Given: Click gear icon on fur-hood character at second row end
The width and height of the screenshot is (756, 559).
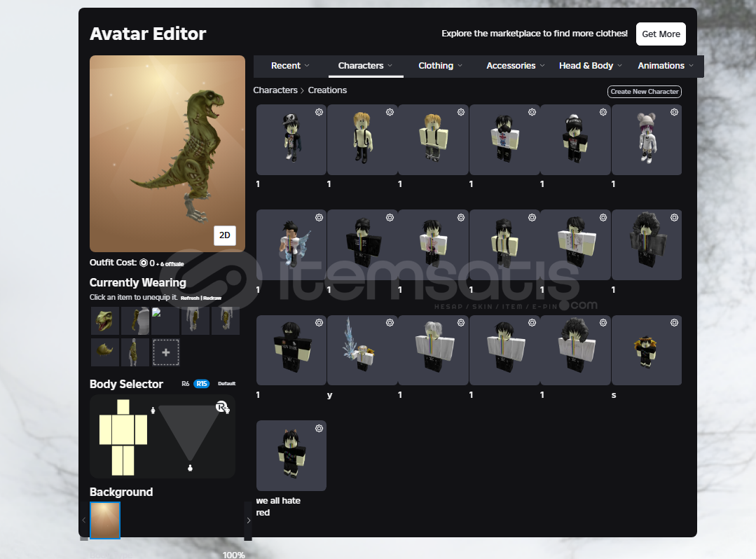Looking at the screenshot, I should click(674, 217).
